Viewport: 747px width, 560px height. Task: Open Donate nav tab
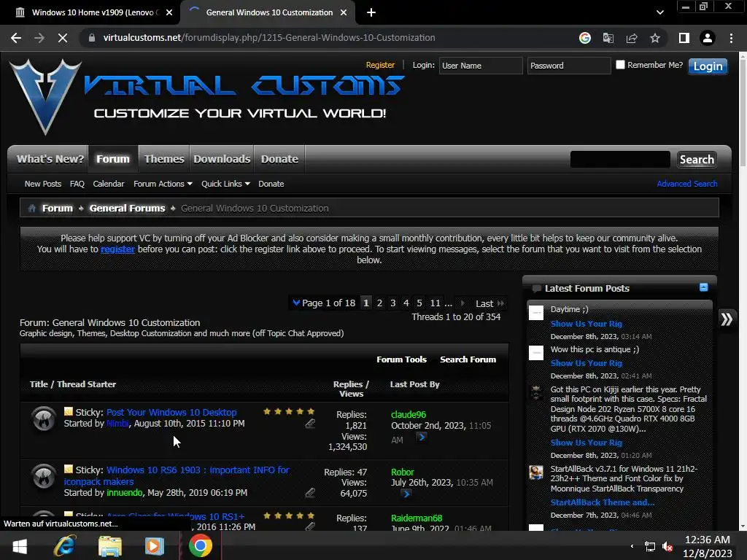point(279,159)
